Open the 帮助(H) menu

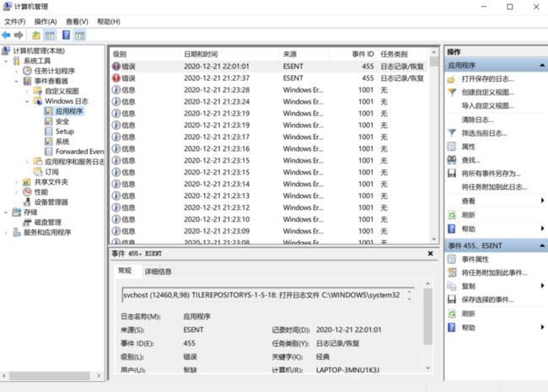109,22
